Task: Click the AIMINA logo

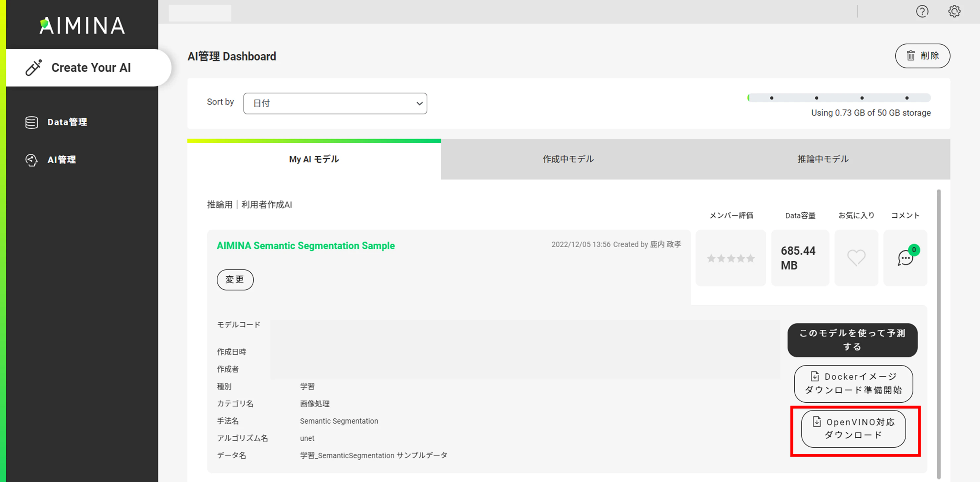Action: (82, 25)
